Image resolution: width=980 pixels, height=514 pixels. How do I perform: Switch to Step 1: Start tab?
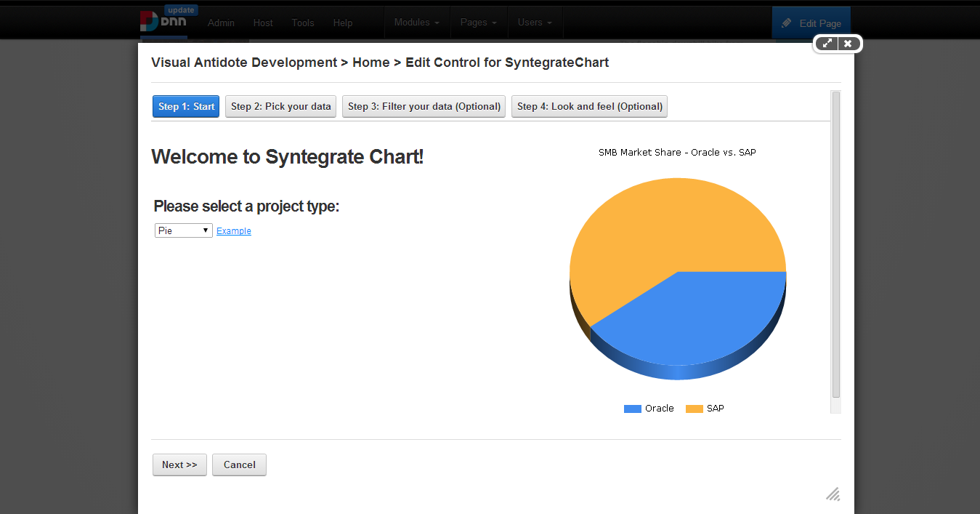pyautogui.click(x=186, y=106)
